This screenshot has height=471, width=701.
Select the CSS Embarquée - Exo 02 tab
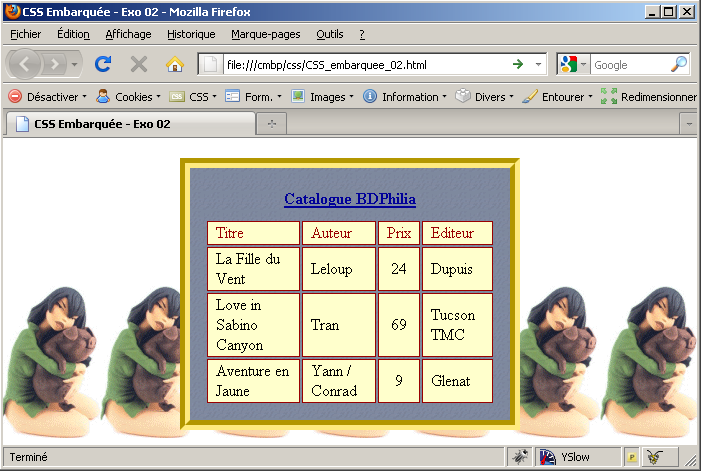click(x=130, y=124)
